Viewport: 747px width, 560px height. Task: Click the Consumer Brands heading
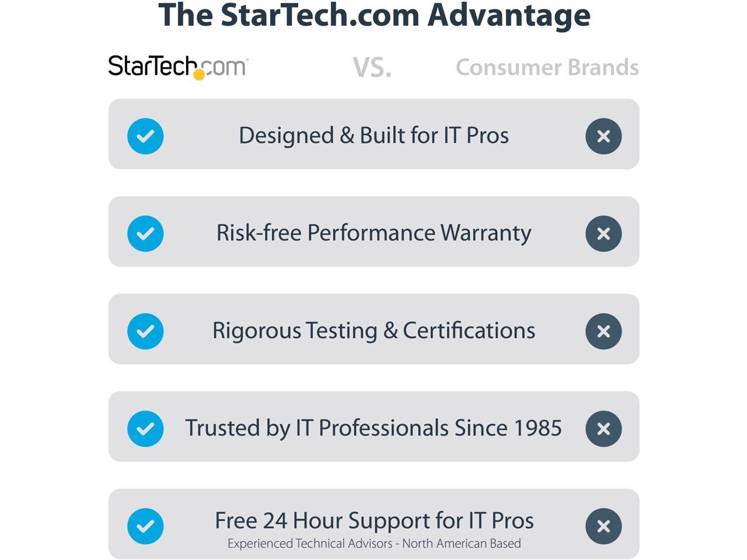547,68
